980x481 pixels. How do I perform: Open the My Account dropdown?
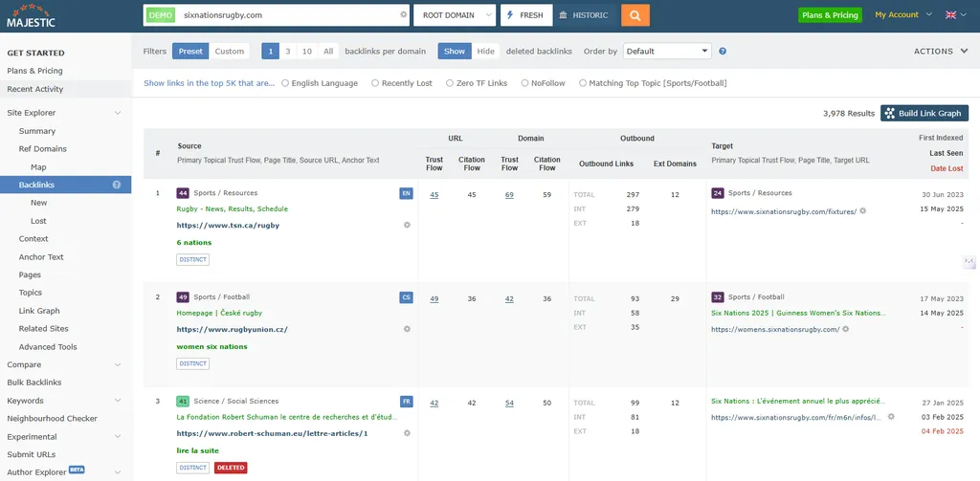point(903,14)
